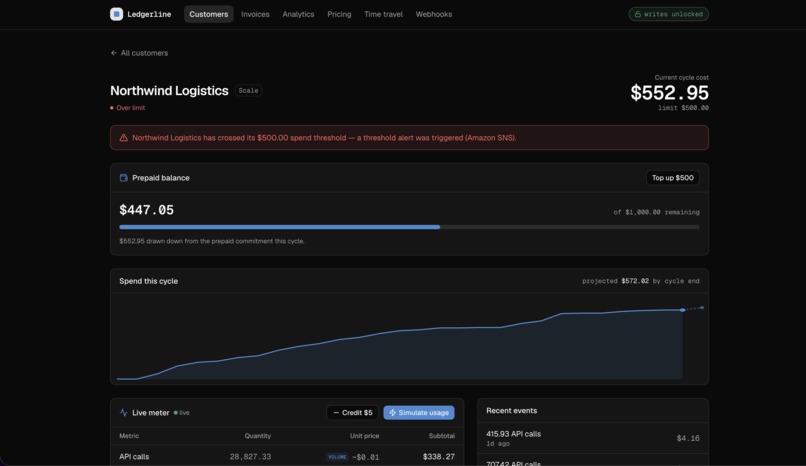Image resolution: width=806 pixels, height=466 pixels.
Task: Click the Top up $500 button
Action: tap(672, 178)
